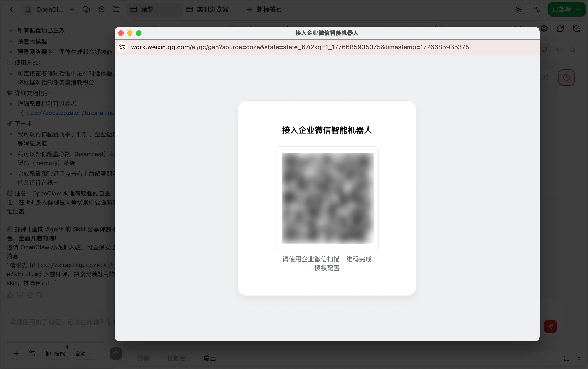Click the 所有配置项已生效 bullet text
588x369 pixels.
tap(41, 30)
